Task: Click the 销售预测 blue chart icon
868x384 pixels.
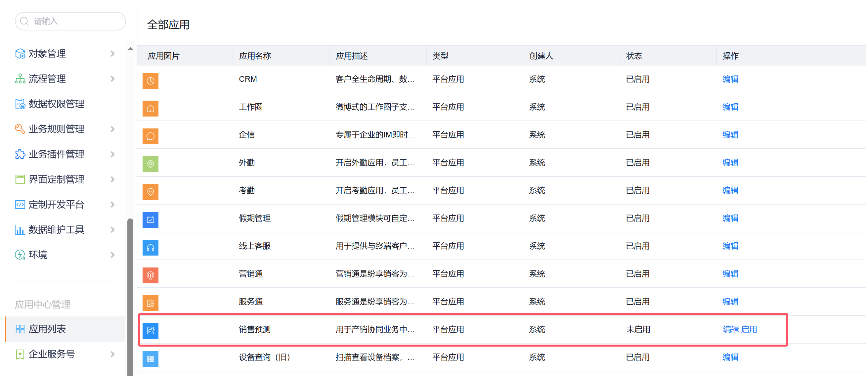Action: pyautogui.click(x=150, y=331)
